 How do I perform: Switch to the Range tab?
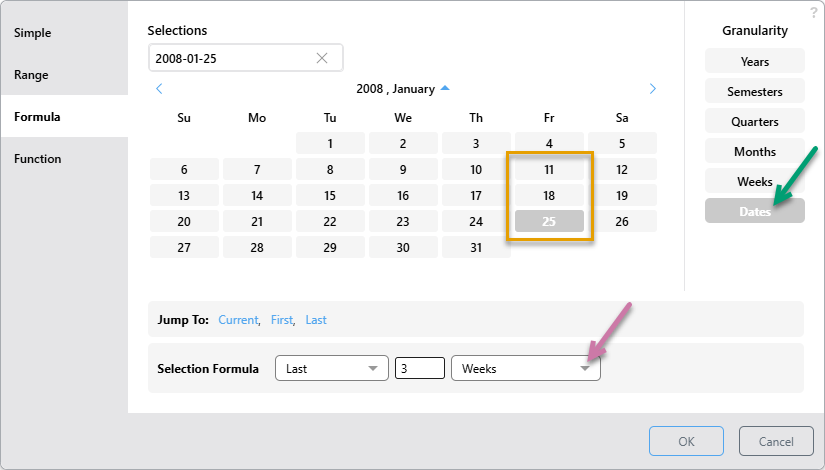click(x=31, y=75)
